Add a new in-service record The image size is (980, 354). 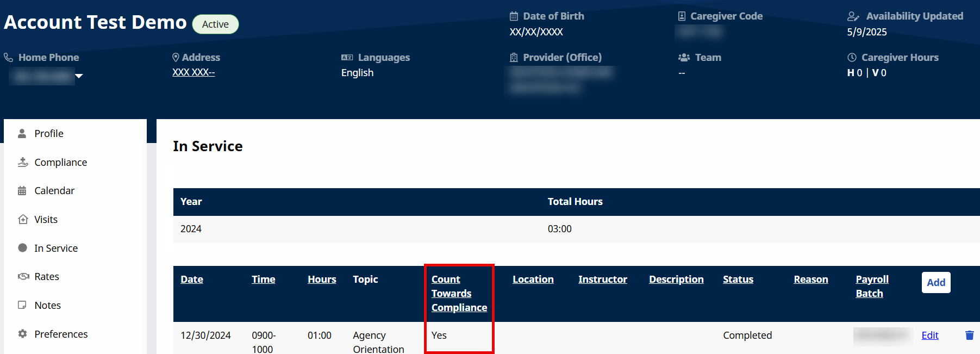coord(935,283)
